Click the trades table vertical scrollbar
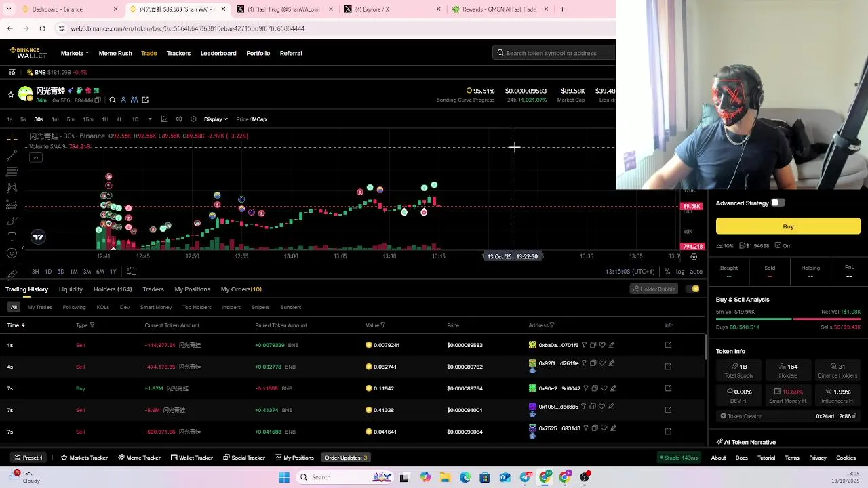The height and width of the screenshot is (488, 868). (706, 347)
